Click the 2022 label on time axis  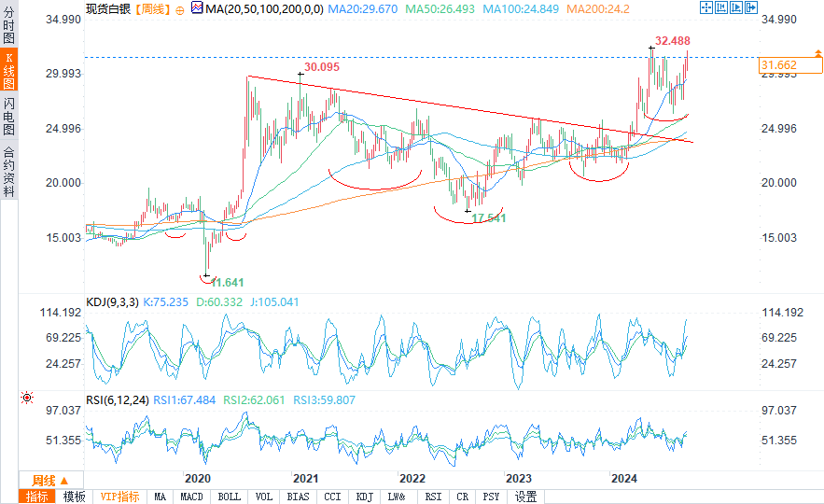(412, 478)
